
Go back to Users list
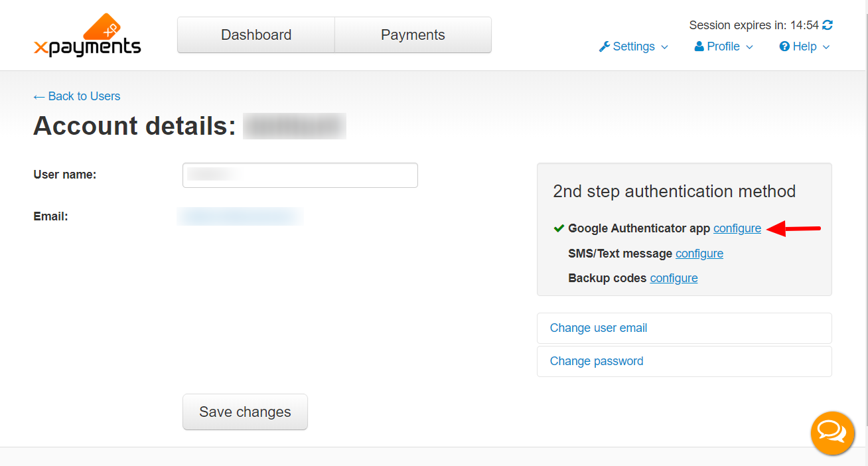[77, 96]
